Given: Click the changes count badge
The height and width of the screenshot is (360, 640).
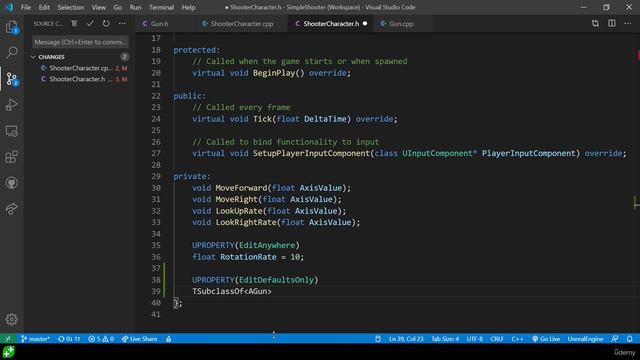Looking at the screenshot, I should click(x=124, y=57).
